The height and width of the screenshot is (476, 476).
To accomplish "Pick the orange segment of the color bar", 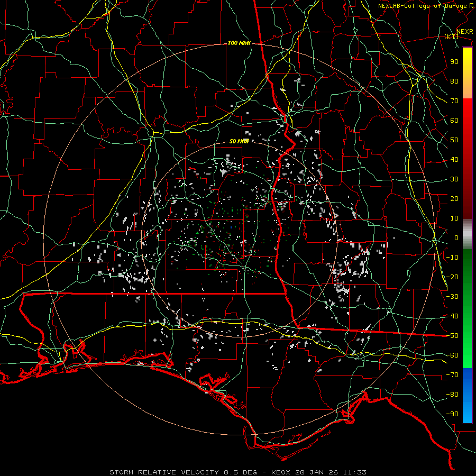I will pyautogui.click(x=467, y=90).
